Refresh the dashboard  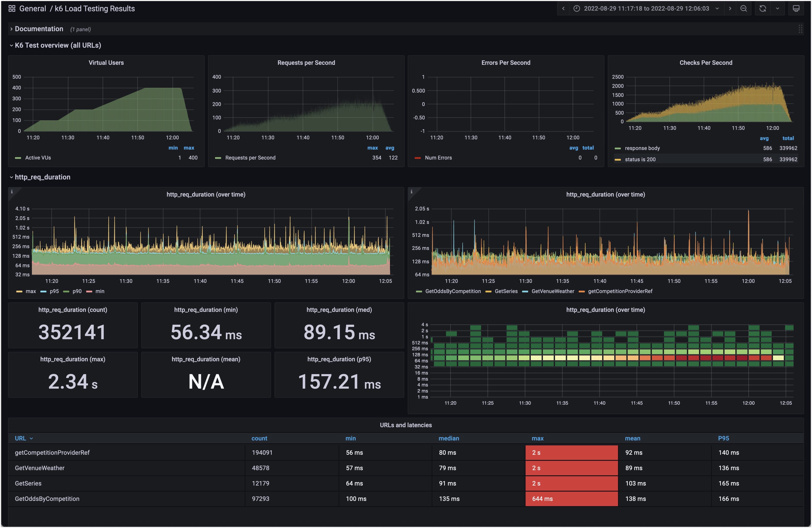[763, 8]
